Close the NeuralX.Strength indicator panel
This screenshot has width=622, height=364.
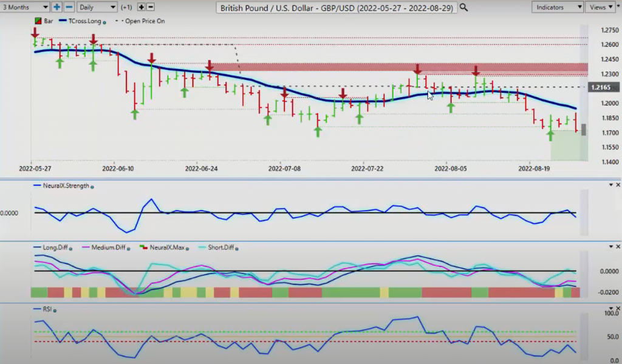[618, 185]
